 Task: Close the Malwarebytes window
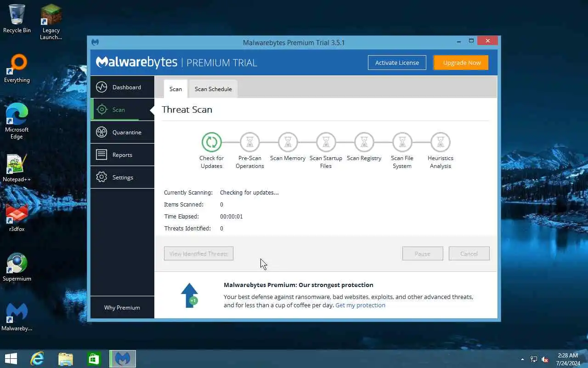487,41
